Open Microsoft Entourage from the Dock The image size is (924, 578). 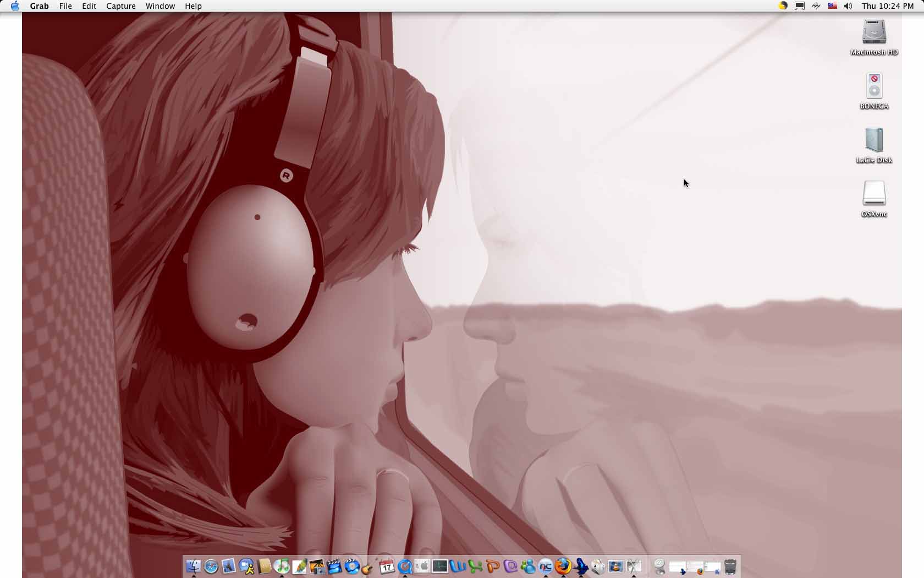[x=510, y=566]
